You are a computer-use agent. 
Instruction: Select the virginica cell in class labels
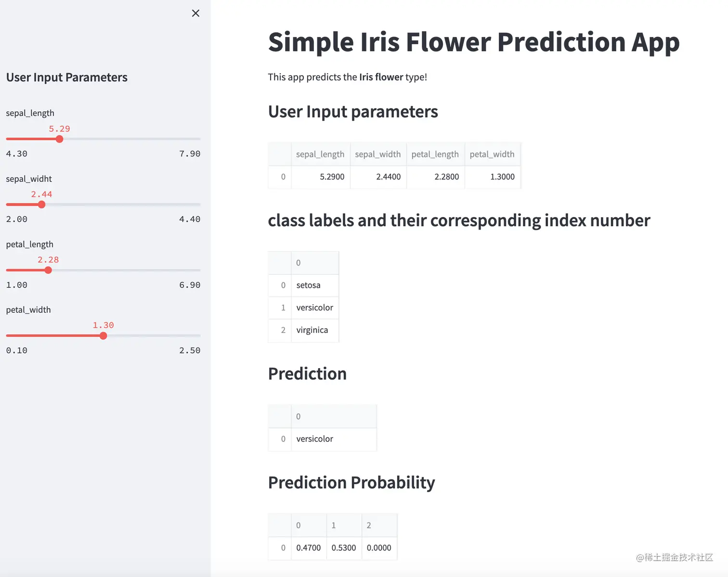pos(312,330)
